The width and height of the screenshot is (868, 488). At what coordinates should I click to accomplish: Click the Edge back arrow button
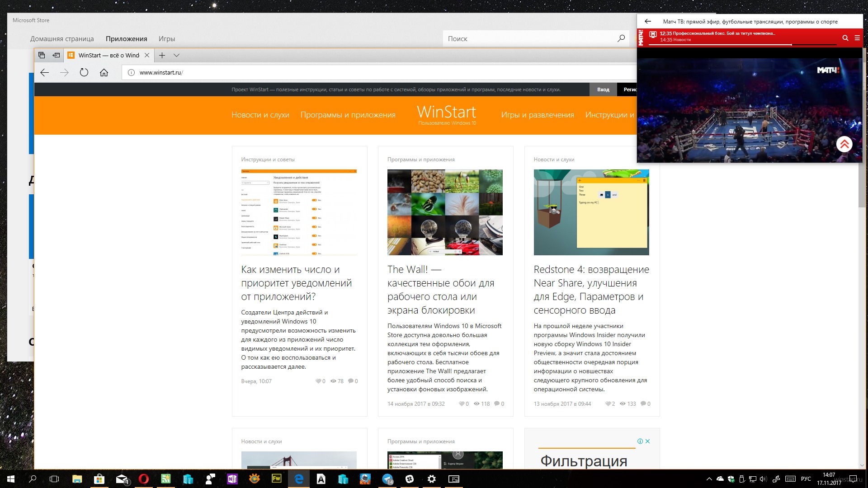coord(44,72)
